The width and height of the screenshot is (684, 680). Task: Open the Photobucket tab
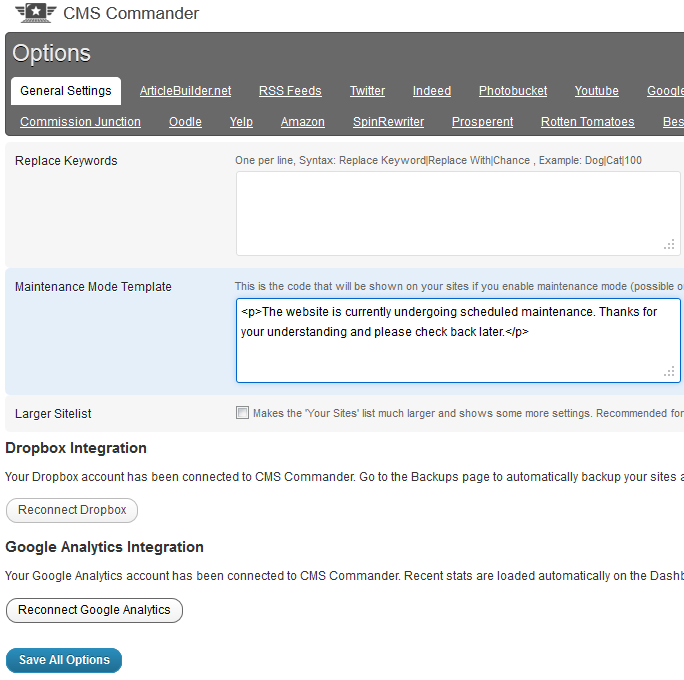point(513,91)
